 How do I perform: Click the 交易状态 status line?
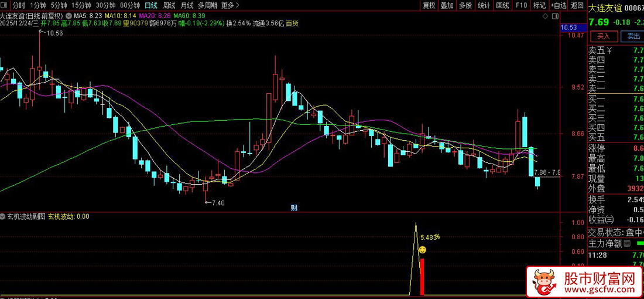[x=616, y=232]
